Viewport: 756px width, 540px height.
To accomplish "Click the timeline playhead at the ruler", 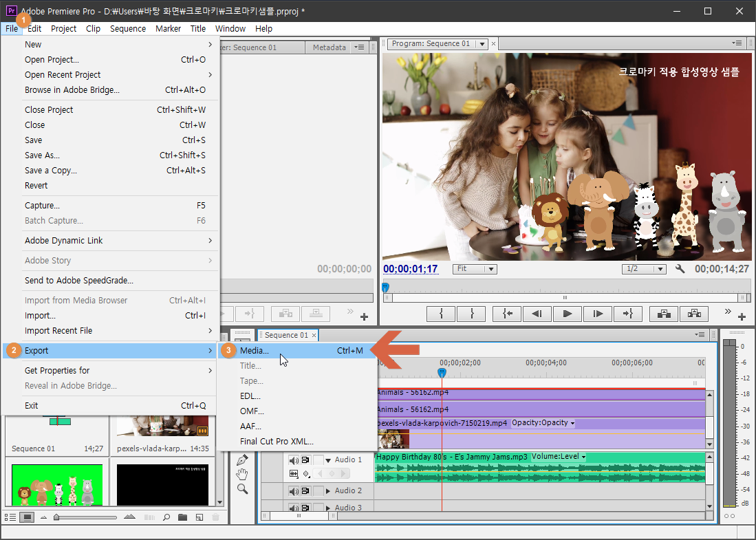I will [x=442, y=373].
